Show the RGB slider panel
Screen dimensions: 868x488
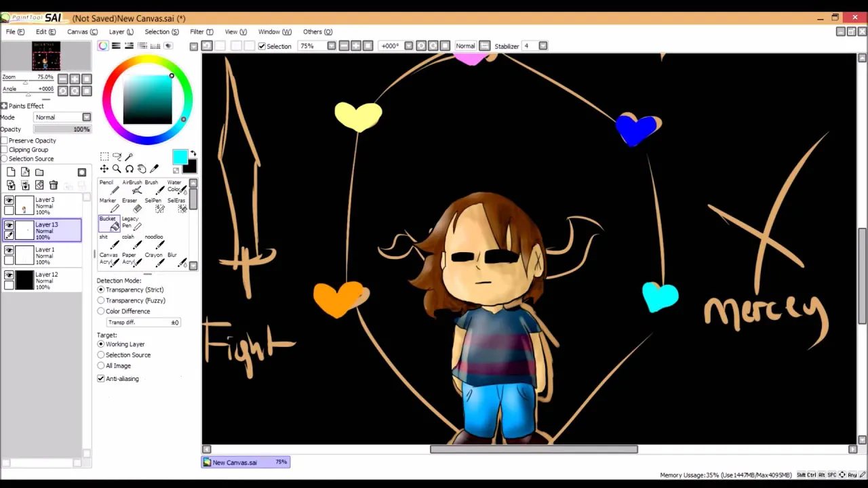116,45
